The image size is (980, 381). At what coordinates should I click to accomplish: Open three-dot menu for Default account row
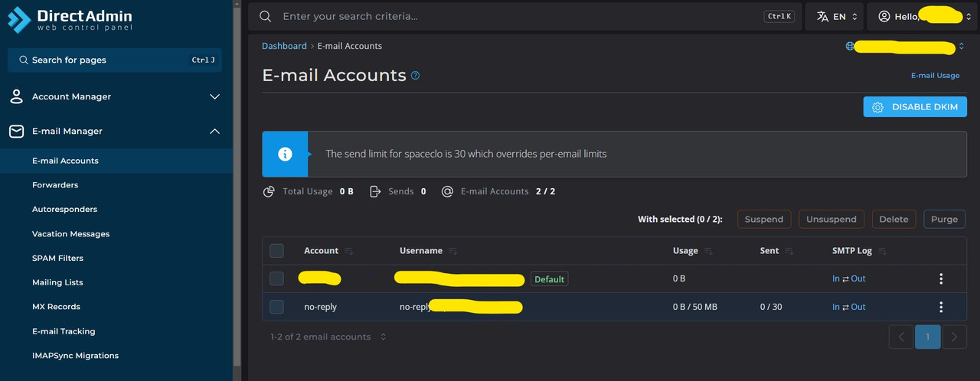pyautogui.click(x=941, y=278)
